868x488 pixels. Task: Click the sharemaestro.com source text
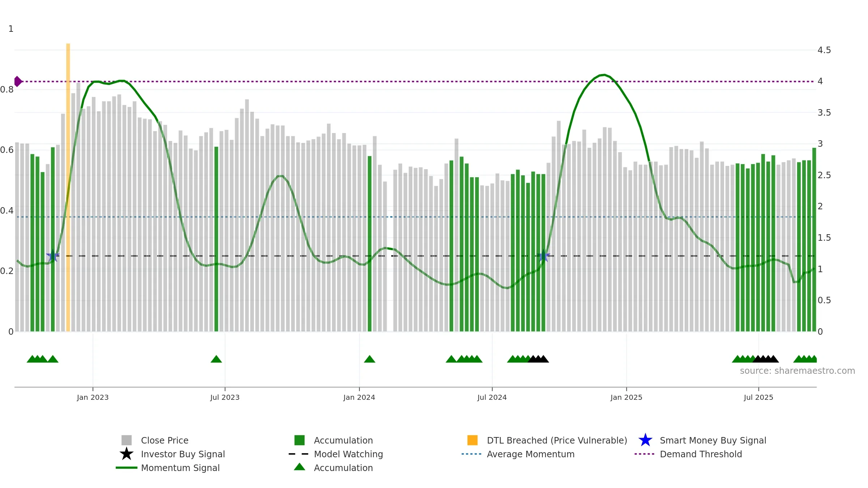797,371
